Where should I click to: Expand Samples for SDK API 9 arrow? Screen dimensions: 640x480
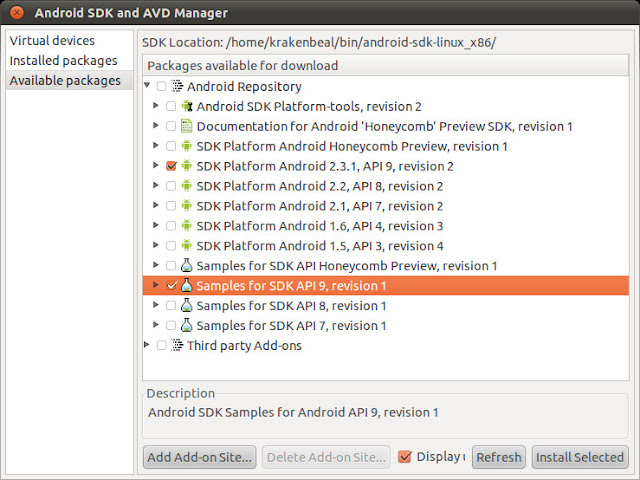tap(156, 284)
